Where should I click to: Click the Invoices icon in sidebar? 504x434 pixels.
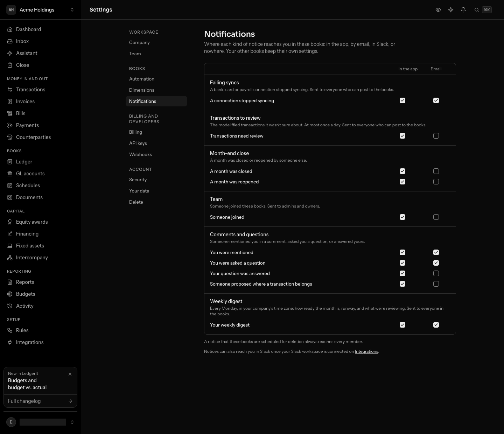click(x=10, y=101)
